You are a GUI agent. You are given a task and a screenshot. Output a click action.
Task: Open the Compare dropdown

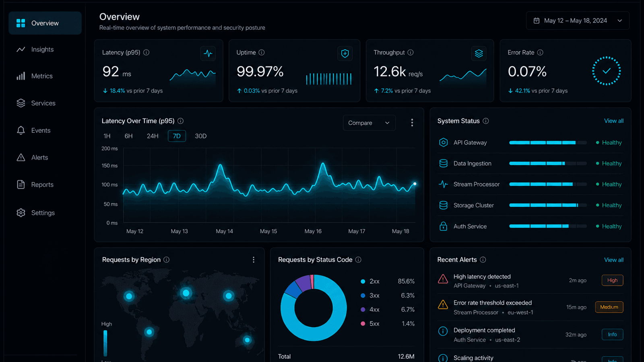click(369, 123)
